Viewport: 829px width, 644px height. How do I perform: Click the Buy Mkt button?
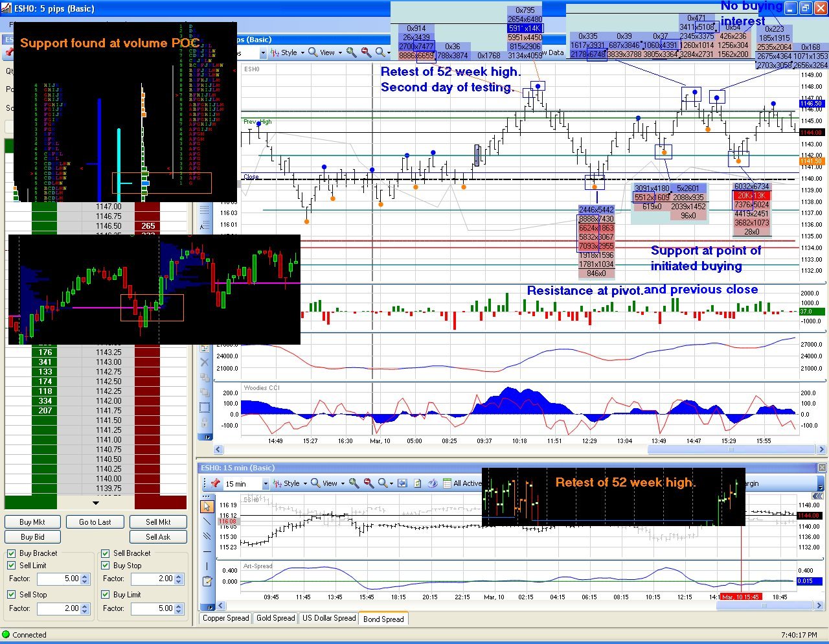(32, 522)
